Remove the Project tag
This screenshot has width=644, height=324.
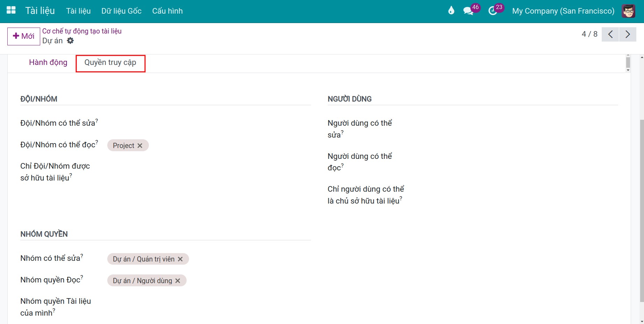[140, 146]
